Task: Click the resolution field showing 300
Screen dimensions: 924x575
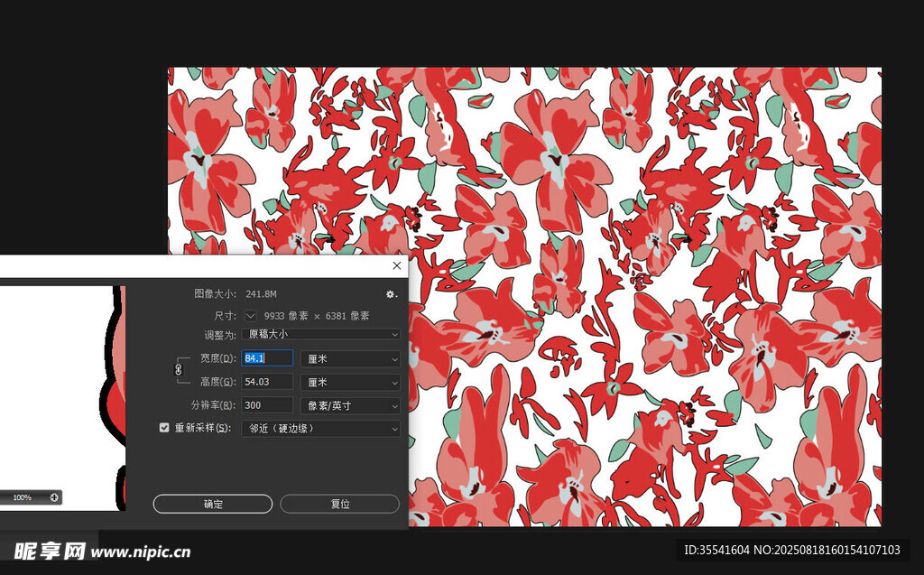Action: tap(267, 405)
